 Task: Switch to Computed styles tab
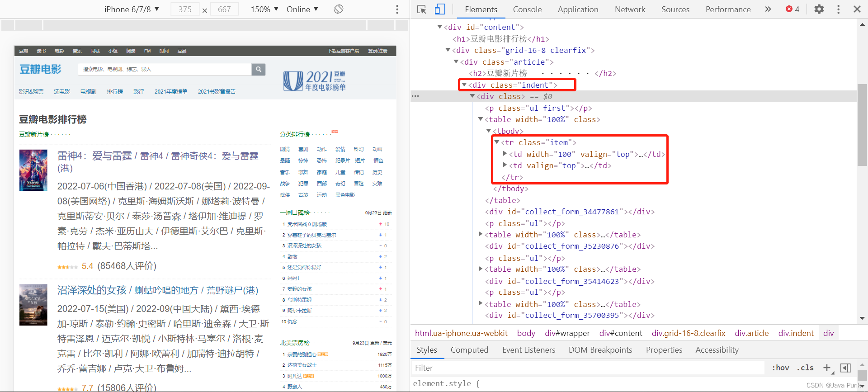pyautogui.click(x=469, y=350)
